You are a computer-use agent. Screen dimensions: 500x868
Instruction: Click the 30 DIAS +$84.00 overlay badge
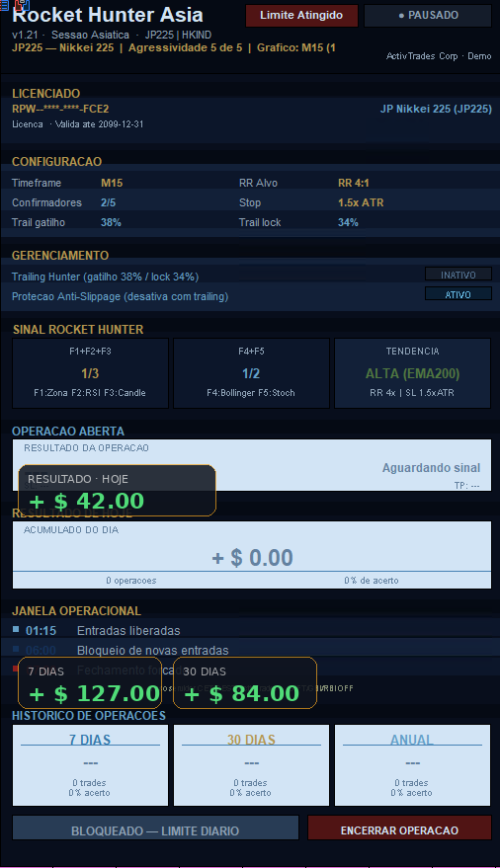coord(245,682)
